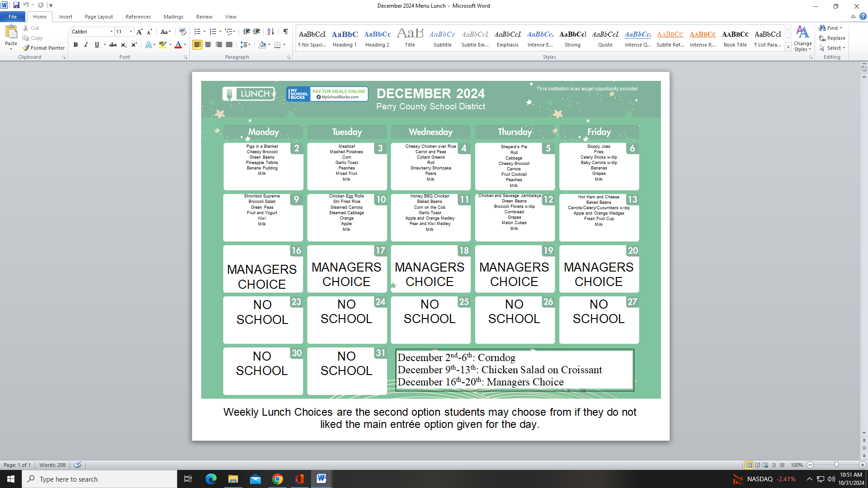Toggle Bold formatting
868x488 pixels.
[x=75, y=45]
